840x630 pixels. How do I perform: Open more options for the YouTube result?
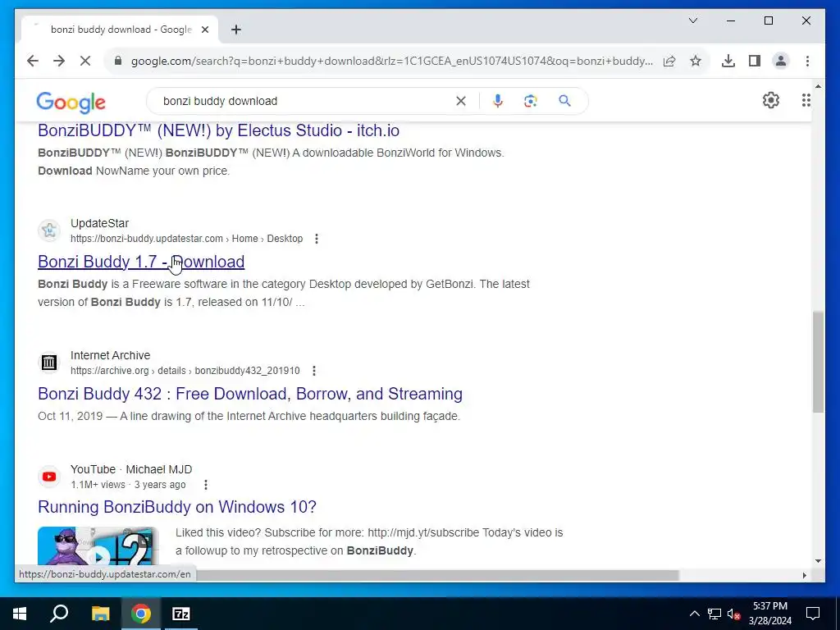click(x=206, y=485)
